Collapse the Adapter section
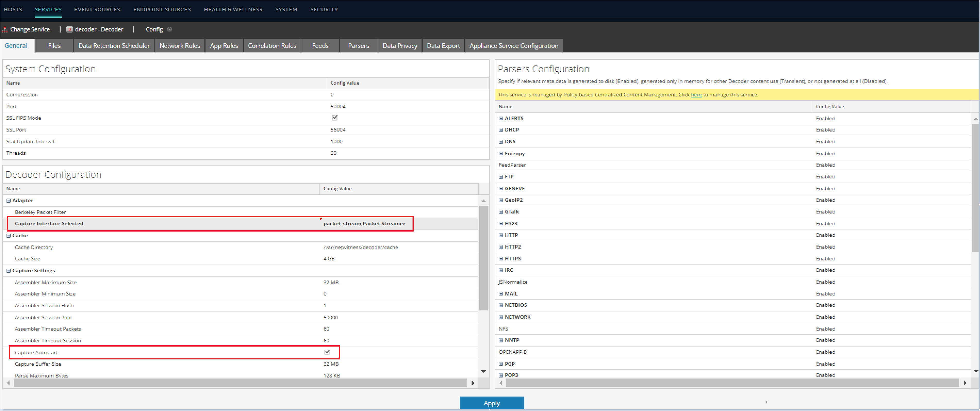This screenshot has width=980, height=411. click(8, 200)
